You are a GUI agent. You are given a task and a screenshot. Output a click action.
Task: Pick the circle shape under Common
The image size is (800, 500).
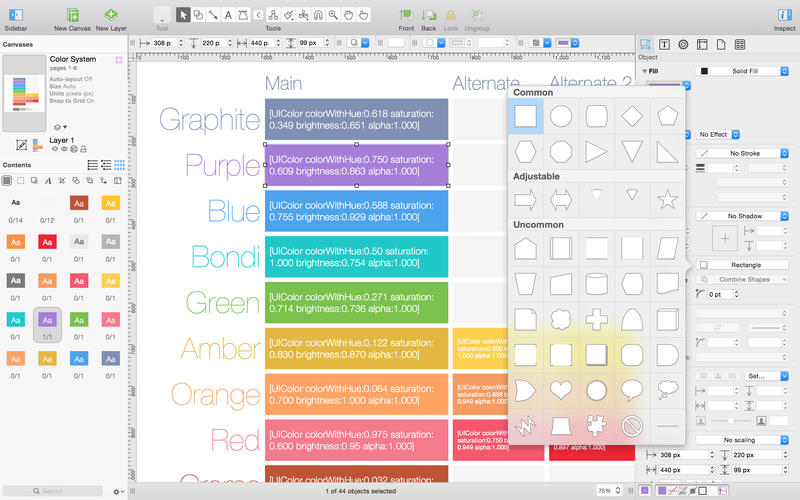(x=561, y=117)
